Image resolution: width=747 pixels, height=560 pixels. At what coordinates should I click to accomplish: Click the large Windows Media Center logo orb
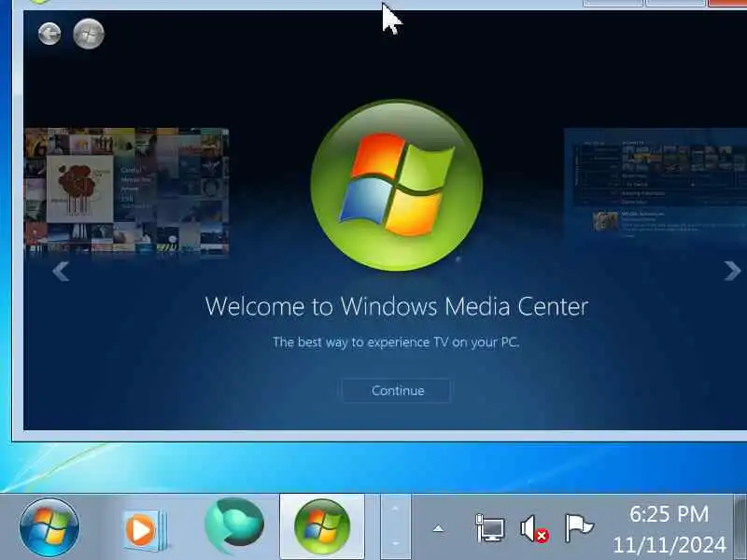click(396, 185)
